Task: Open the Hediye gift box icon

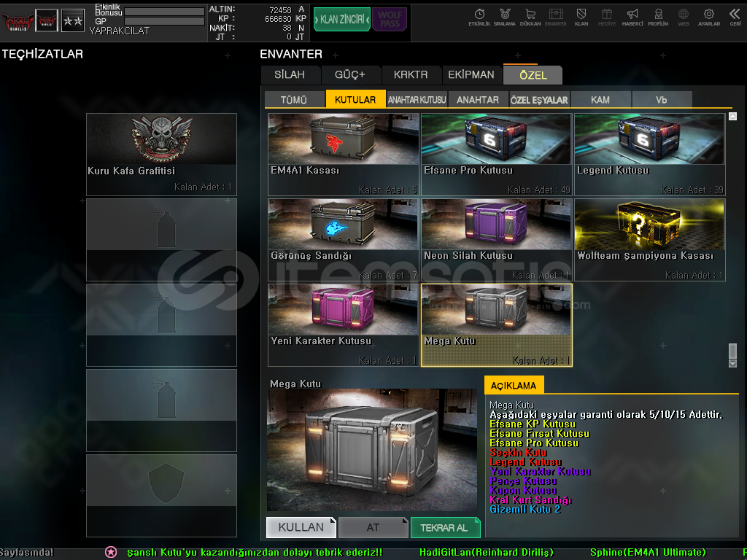Action: 606,17
